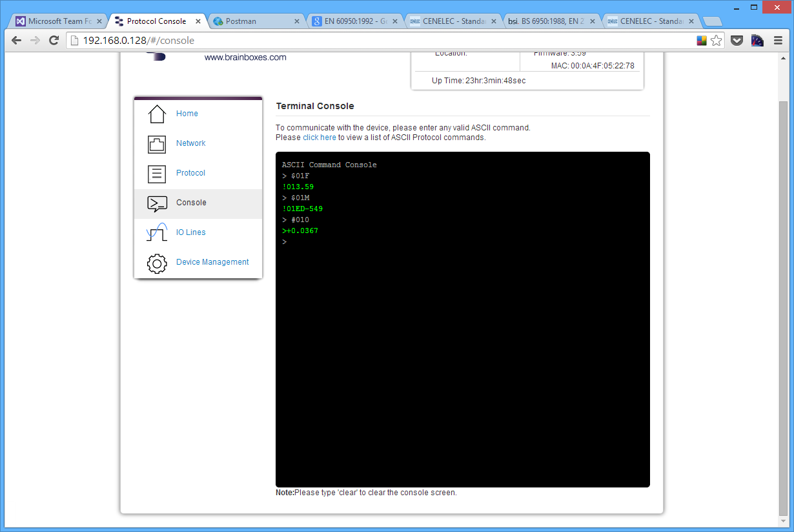794x532 pixels.
Task: Click inside the browser address bar
Action: coord(258,39)
